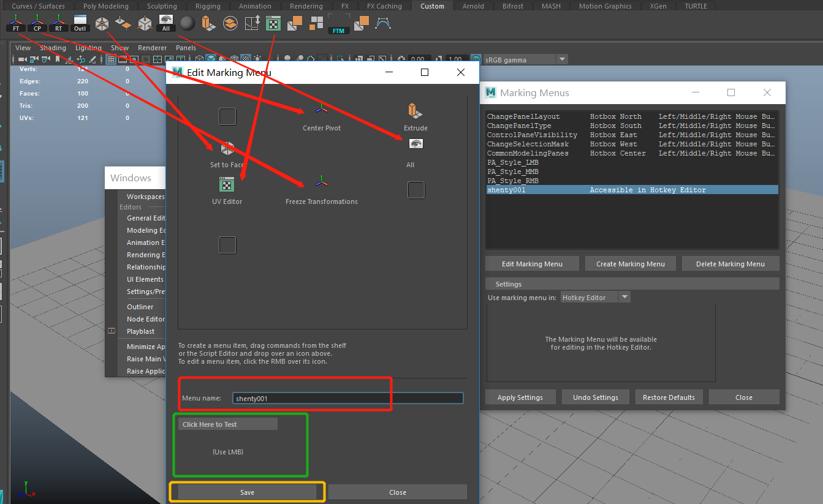Click the Apply Settings button

[x=520, y=397]
